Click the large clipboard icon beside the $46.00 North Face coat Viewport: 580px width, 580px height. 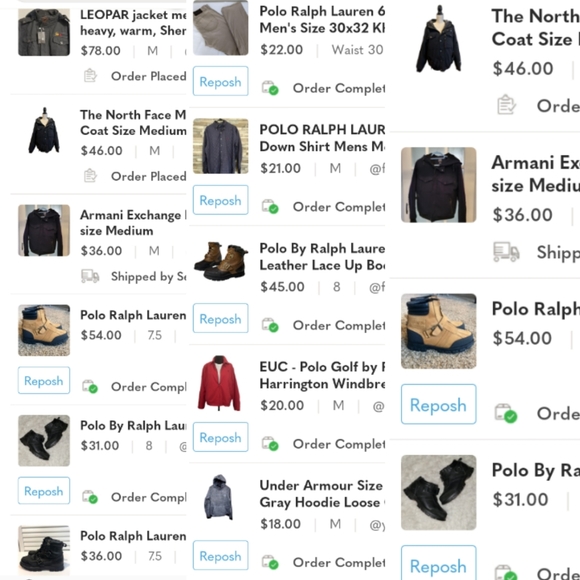point(506,105)
